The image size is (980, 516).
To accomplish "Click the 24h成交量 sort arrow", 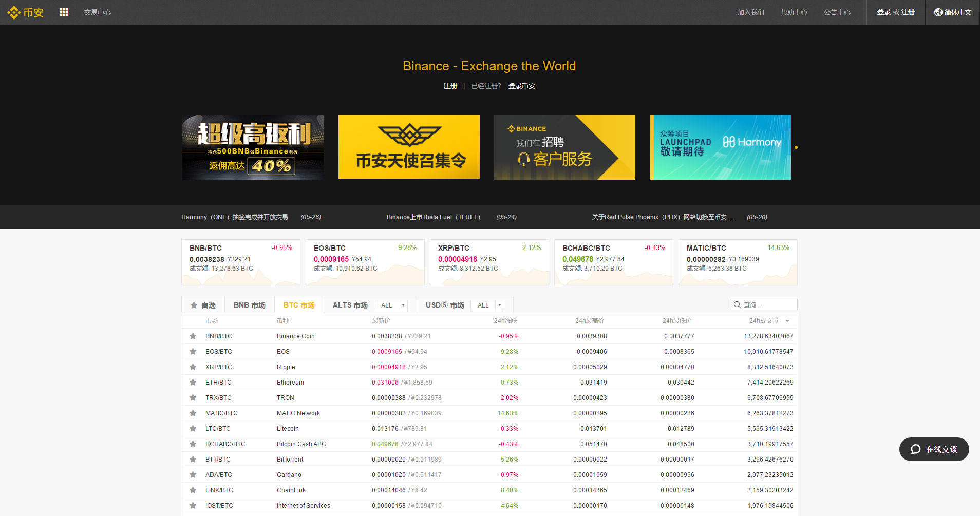I will (x=787, y=321).
